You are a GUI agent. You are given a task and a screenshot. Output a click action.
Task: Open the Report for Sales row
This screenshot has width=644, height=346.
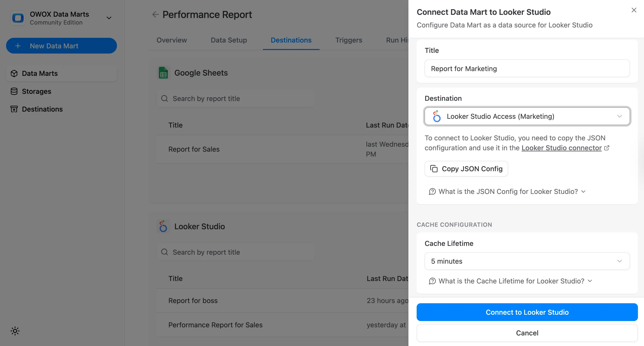coord(282,149)
